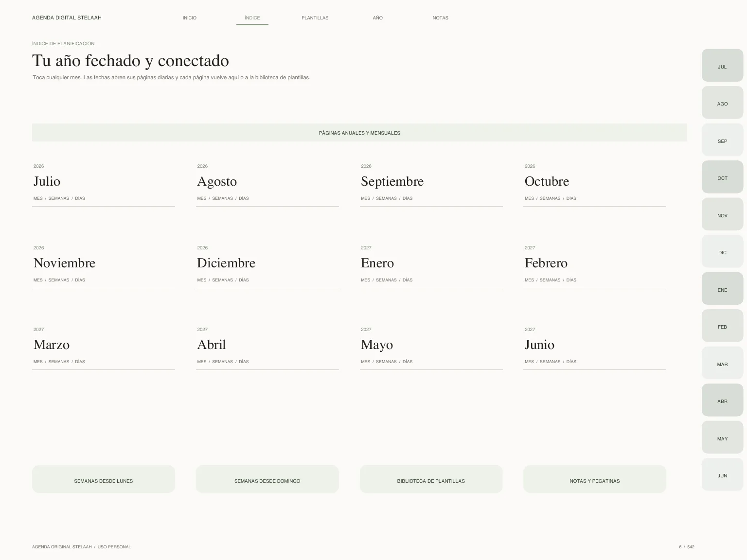The height and width of the screenshot is (560, 747).
Task: Choose the MAR side tab
Action: pyautogui.click(x=722, y=363)
